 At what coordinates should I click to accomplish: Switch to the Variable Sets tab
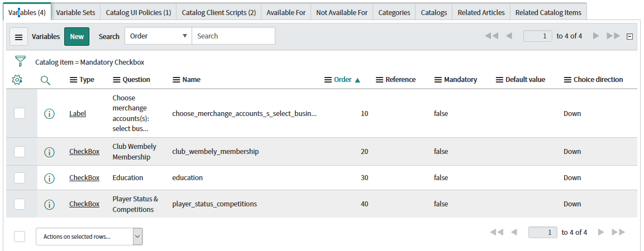coord(75,12)
